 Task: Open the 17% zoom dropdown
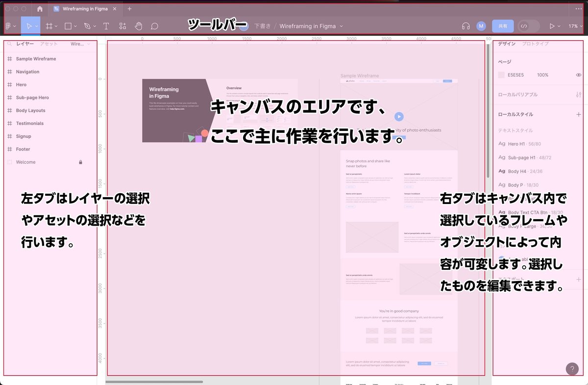576,26
